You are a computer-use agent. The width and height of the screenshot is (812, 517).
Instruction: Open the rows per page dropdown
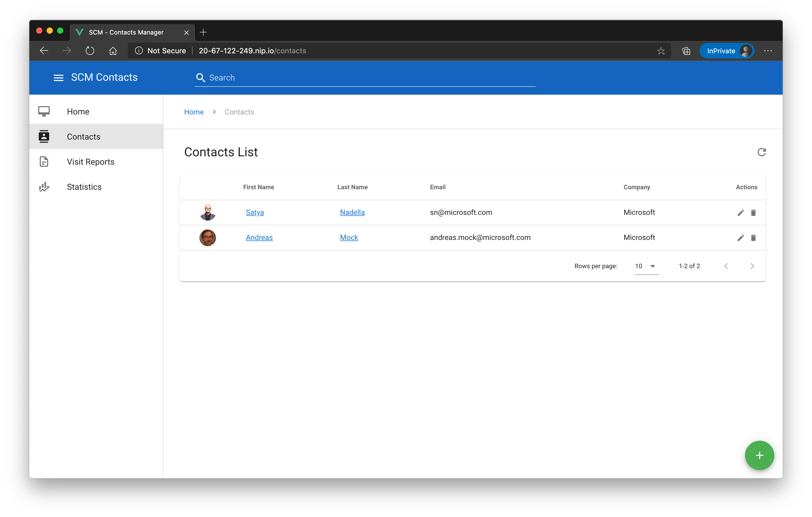645,266
